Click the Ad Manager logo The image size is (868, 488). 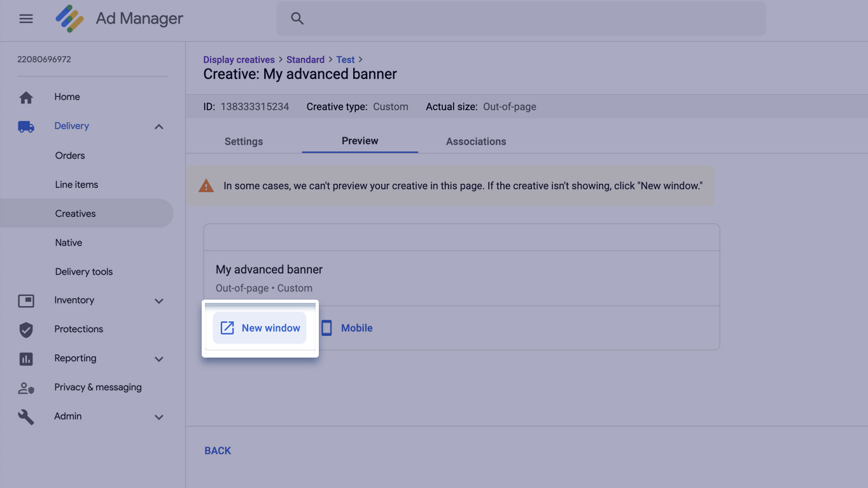69,19
